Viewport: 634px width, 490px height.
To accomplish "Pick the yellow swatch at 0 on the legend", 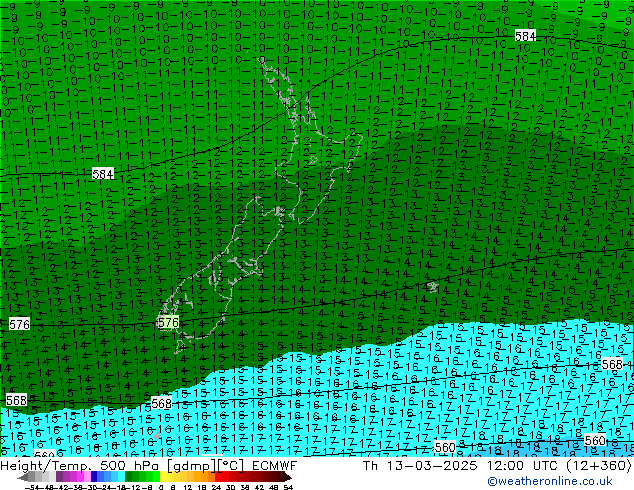I will pos(163,476).
